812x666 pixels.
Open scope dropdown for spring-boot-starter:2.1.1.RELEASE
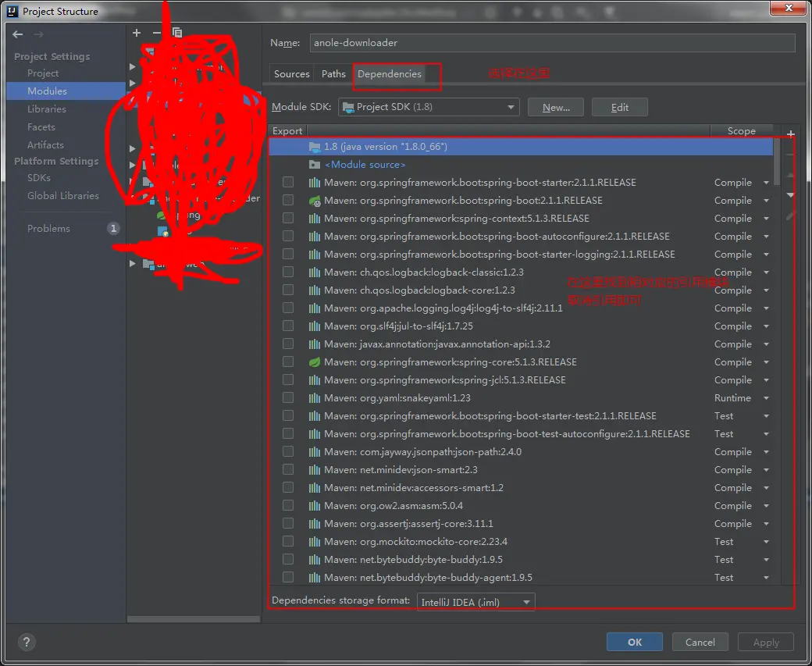point(766,183)
